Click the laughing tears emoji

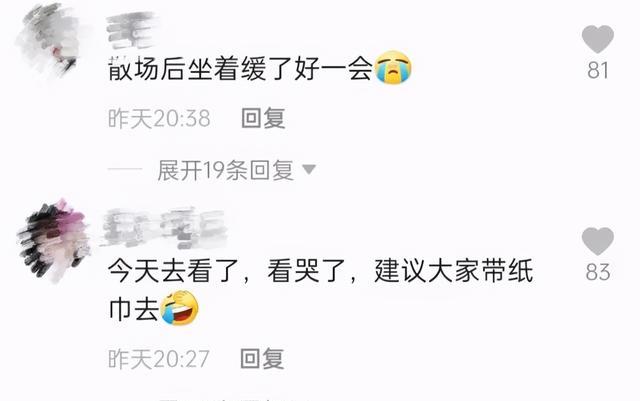[x=179, y=308]
